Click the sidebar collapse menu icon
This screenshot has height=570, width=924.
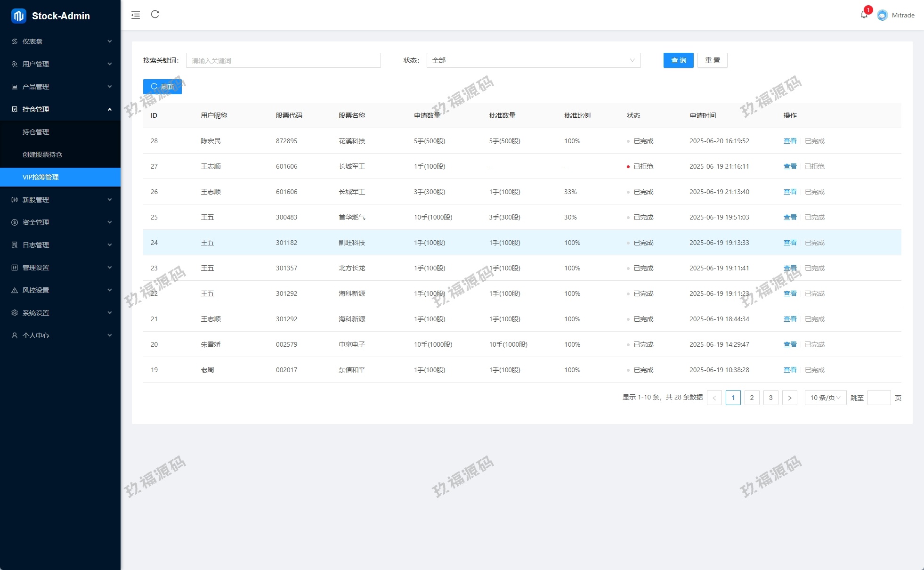[x=136, y=15]
